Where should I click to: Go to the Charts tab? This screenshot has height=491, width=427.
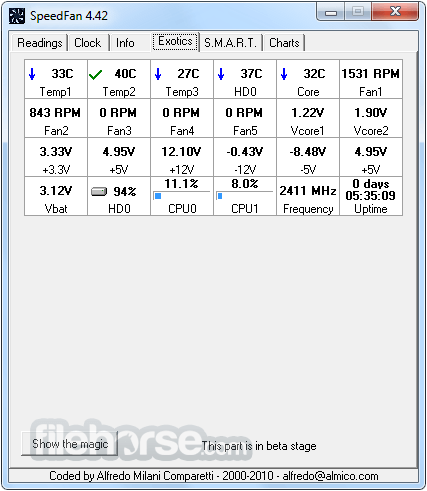point(284,43)
